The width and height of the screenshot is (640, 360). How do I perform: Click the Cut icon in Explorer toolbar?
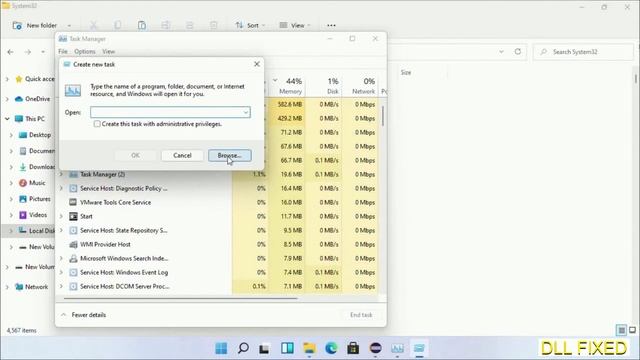pyautogui.click(x=93, y=25)
